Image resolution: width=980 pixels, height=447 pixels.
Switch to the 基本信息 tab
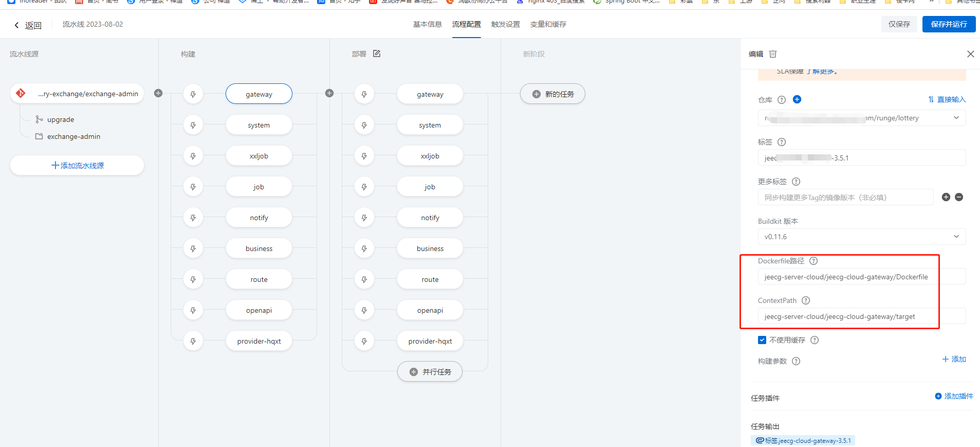(428, 24)
